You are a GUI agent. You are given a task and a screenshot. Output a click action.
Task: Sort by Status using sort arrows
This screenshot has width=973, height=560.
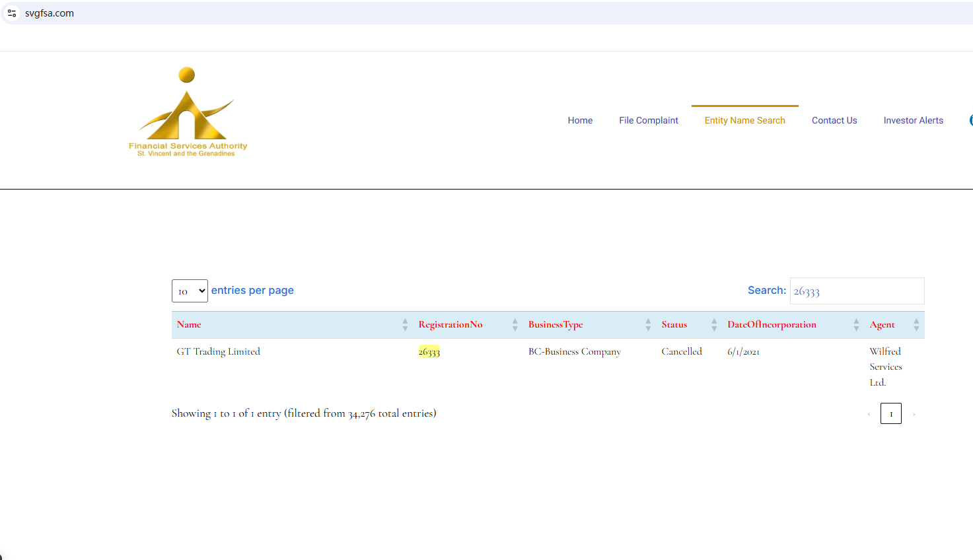pyautogui.click(x=713, y=325)
